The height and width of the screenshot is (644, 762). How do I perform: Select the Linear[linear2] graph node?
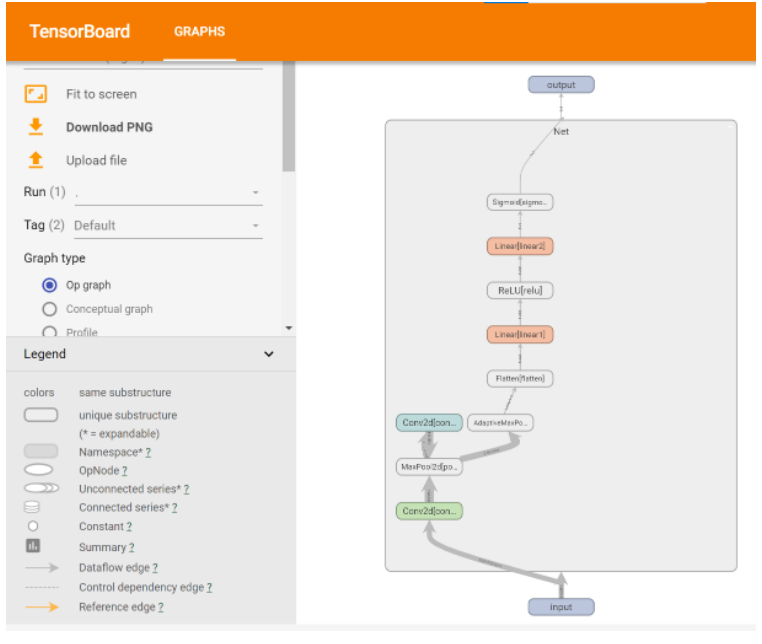tap(520, 246)
